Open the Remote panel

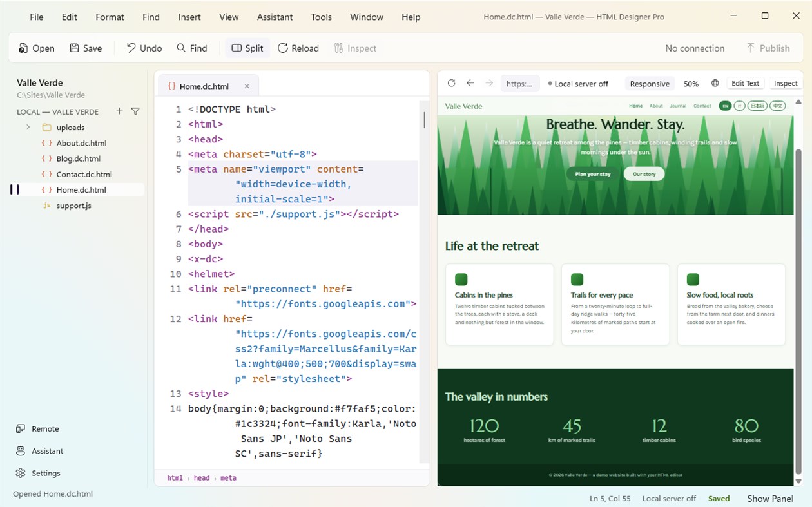pyautogui.click(x=37, y=429)
